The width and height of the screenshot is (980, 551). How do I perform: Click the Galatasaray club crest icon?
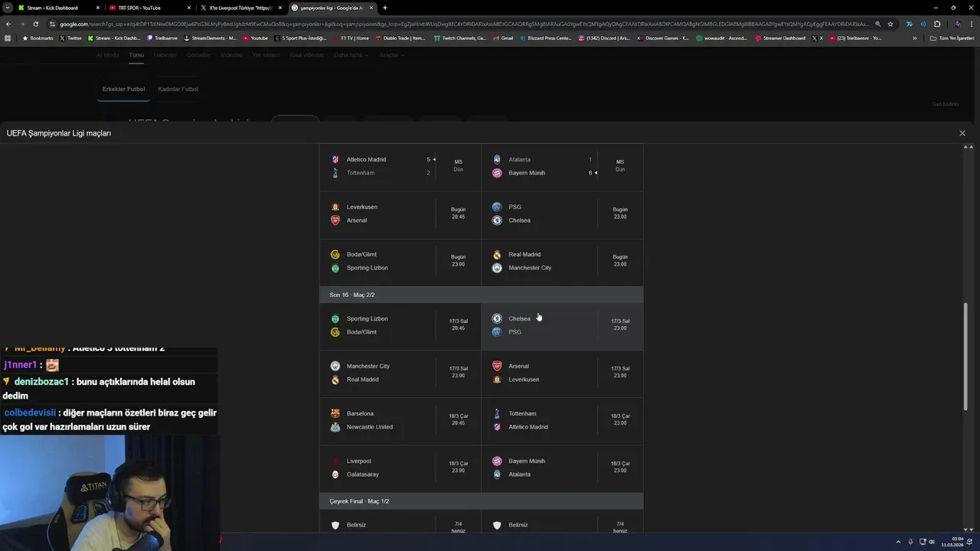click(x=335, y=474)
